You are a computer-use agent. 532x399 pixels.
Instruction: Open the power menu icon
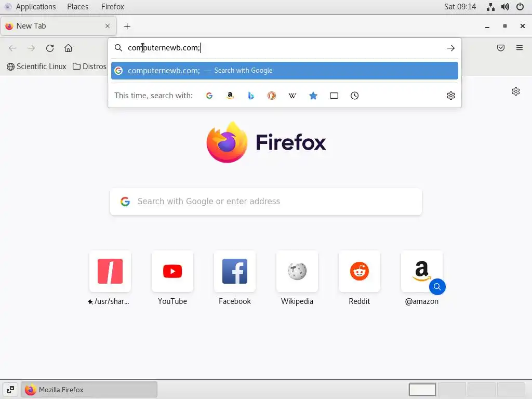pyautogui.click(x=520, y=7)
